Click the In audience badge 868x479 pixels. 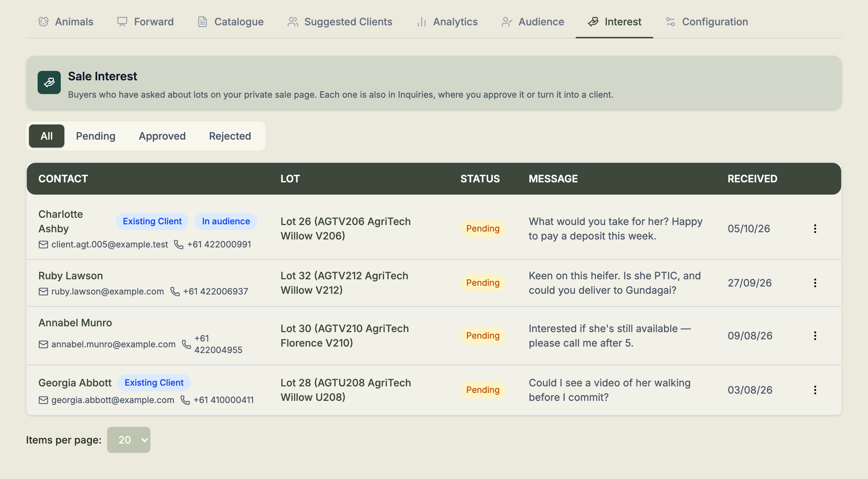click(226, 221)
